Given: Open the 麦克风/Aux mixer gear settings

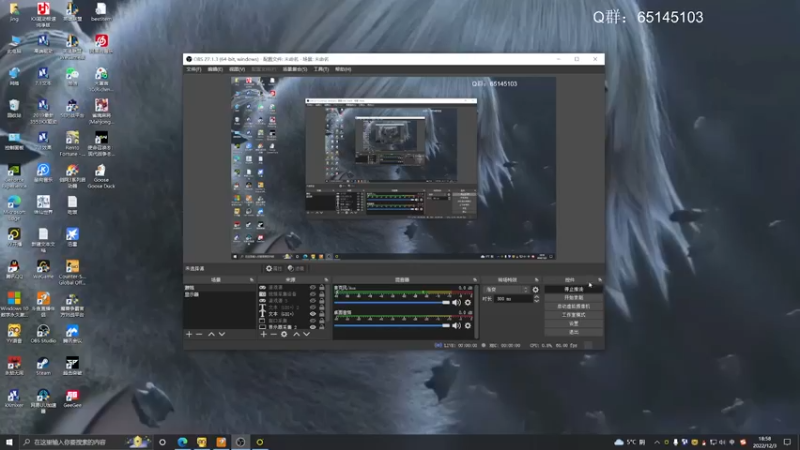Looking at the screenshot, I should point(468,303).
